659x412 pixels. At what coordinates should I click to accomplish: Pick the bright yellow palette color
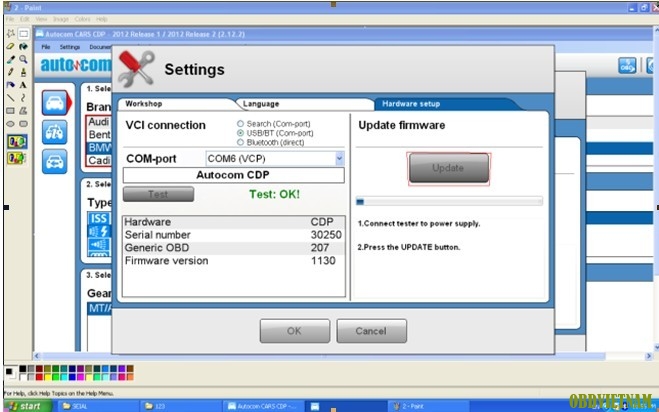click(x=47, y=377)
